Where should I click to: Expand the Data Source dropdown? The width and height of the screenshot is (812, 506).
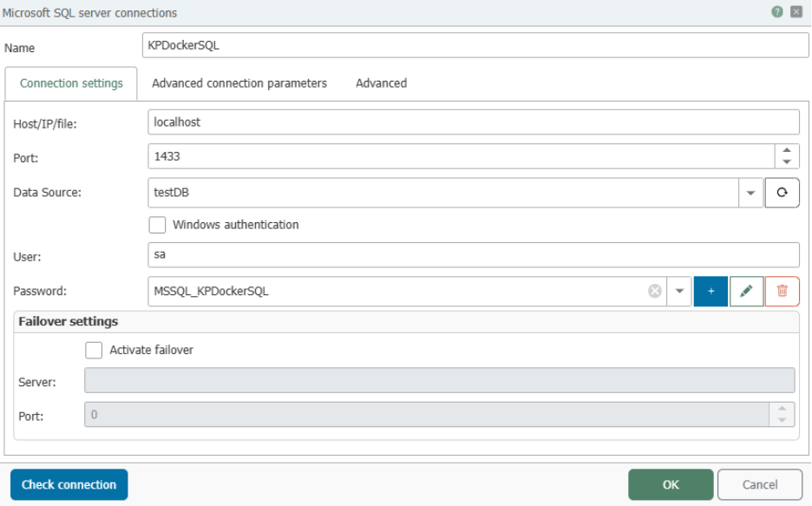coord(751,193)
